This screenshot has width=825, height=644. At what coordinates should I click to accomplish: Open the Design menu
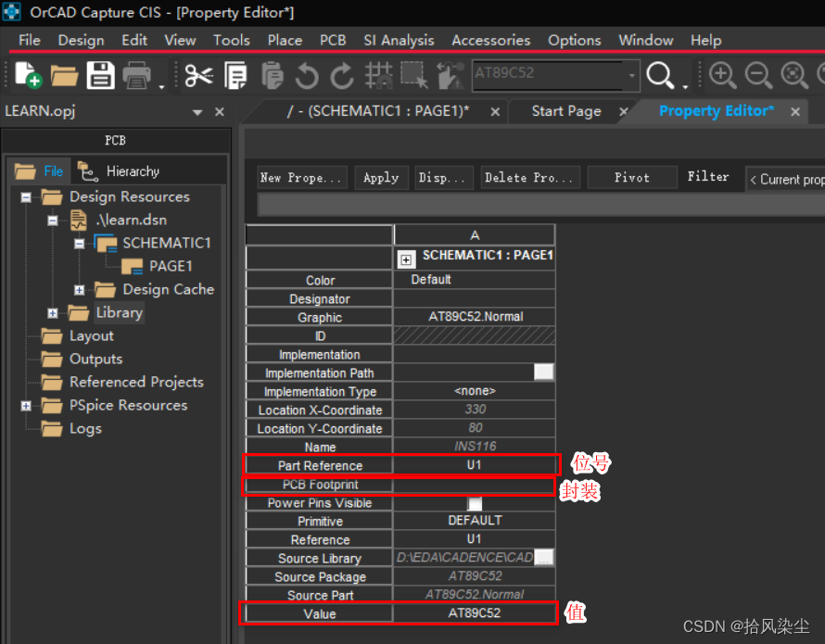[81, 41]
